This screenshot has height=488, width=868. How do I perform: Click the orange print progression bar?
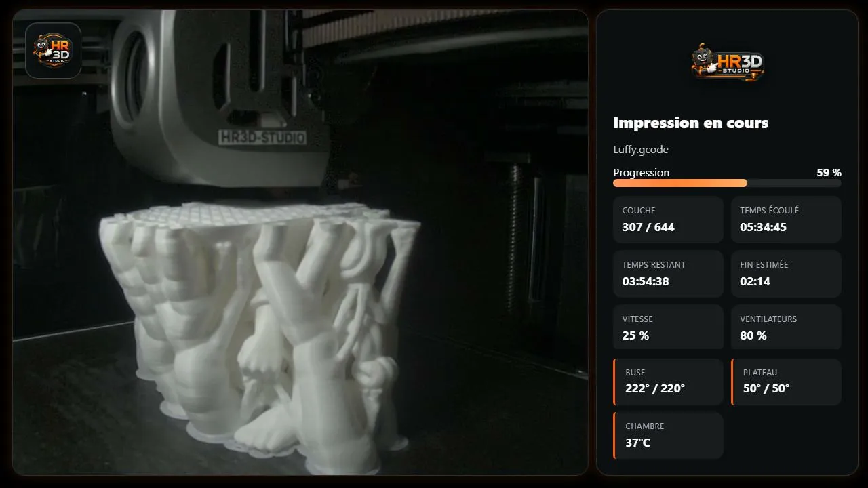tap(727, 183)
